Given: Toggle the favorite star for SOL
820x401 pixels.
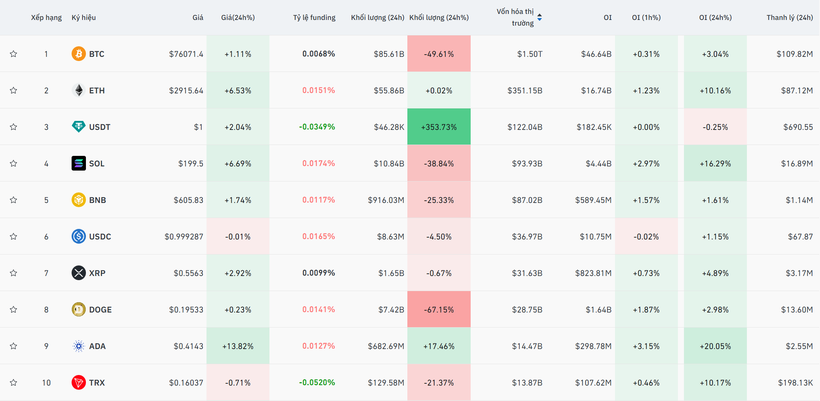Looking at the screenshot, I should [x=14, y=163].
